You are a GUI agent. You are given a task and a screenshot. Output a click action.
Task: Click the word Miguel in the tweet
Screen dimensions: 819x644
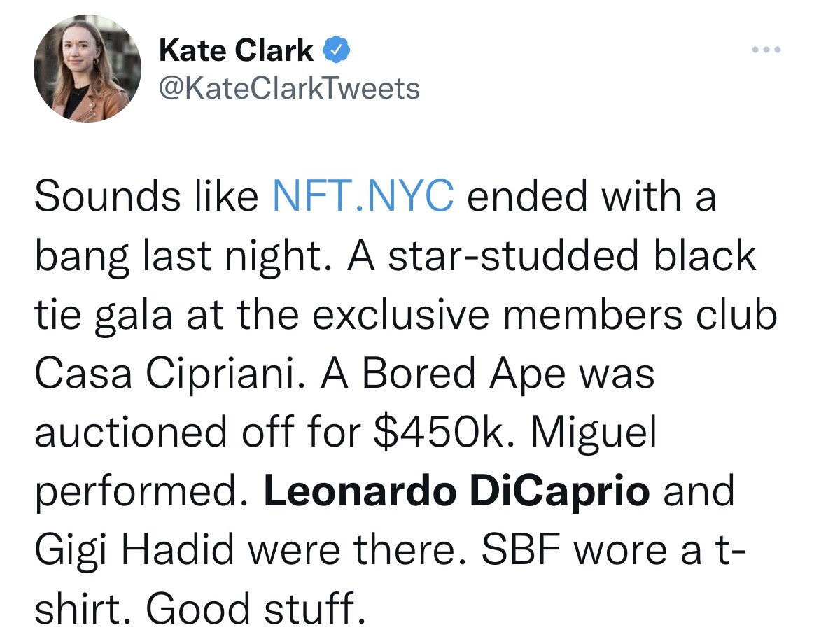point(594,433)
